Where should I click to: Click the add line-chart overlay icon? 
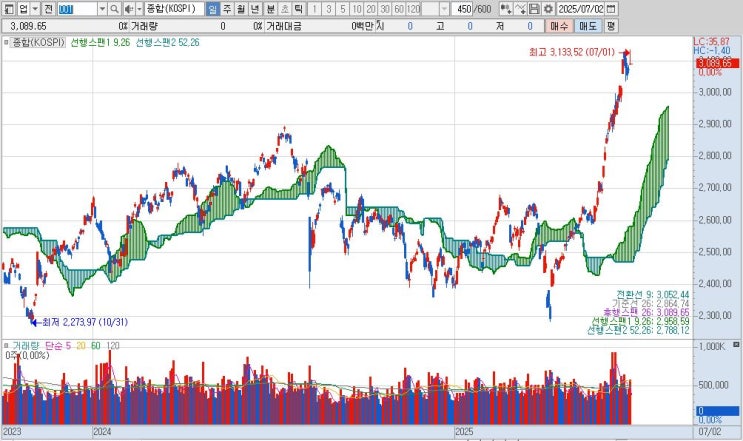[x=520, y=9]
